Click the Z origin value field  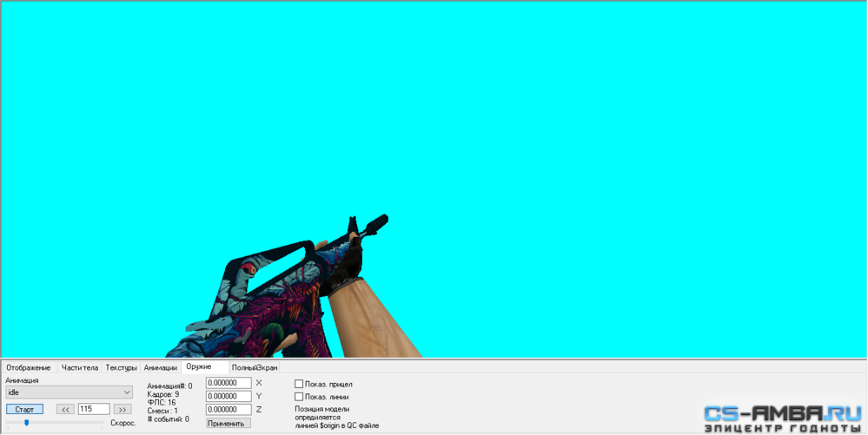(x=229, y=410)
